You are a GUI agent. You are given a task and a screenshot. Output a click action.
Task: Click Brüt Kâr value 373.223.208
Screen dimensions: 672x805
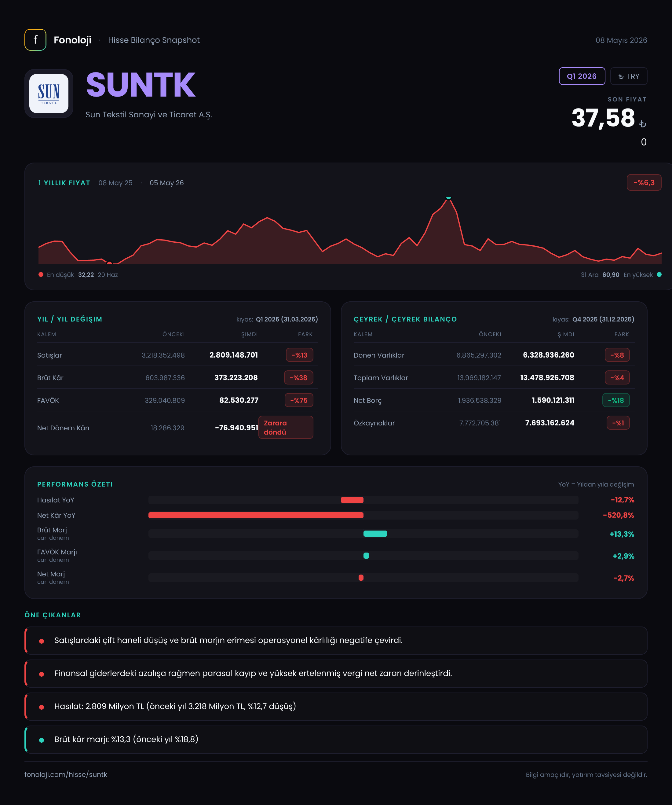[236, 377]
